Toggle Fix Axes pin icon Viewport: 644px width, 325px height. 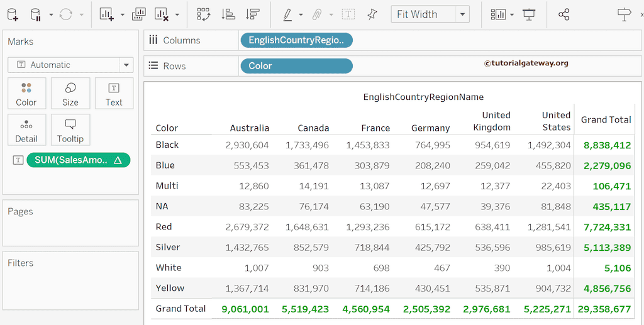coord(372,14)
